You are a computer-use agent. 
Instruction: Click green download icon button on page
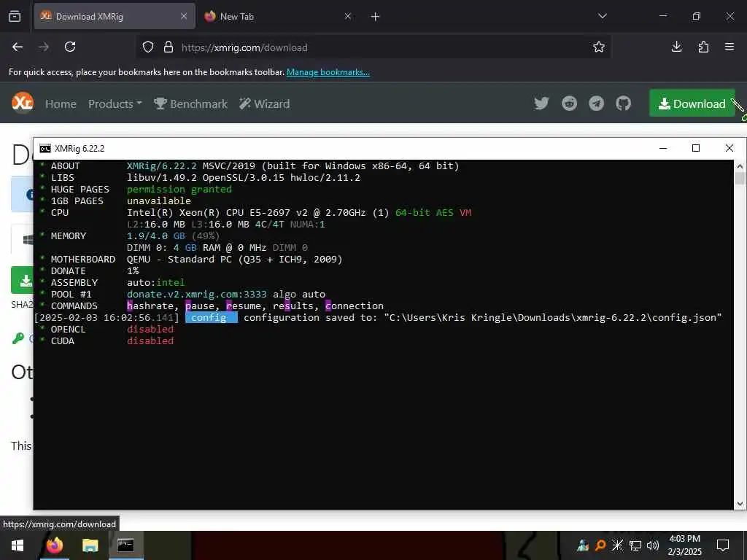coord(23,280)
